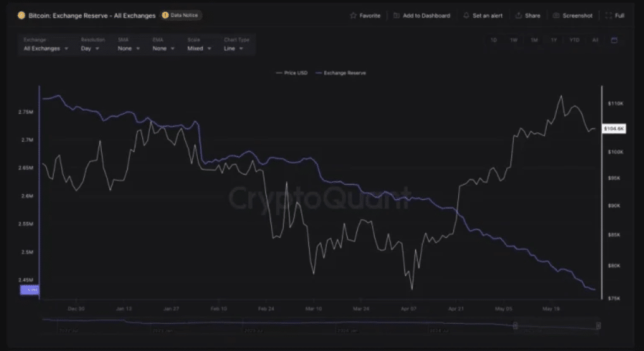Click the Screenshot camera icon
The height and width of the screenshot is (351, 644).
pos(556,16)
